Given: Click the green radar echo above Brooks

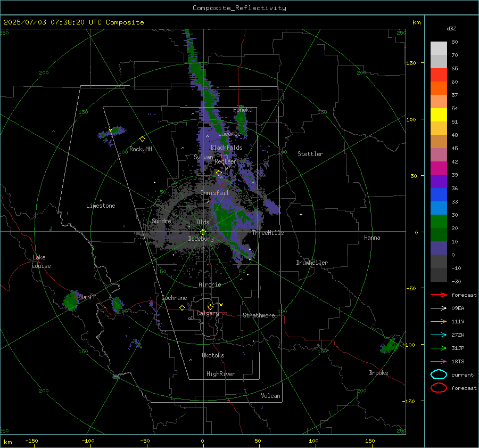Looking at the screenshot, I should (x=390, y=346).
